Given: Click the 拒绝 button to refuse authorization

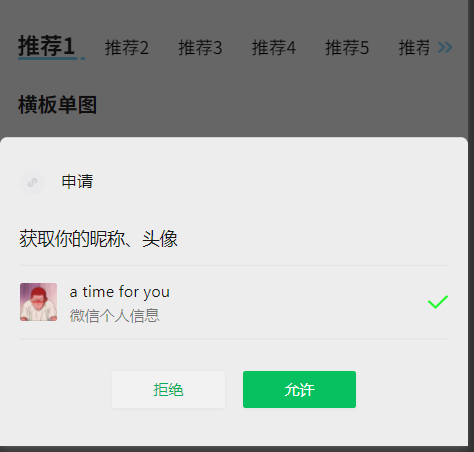Looking at the screenshot, I should tap(168, 389).
